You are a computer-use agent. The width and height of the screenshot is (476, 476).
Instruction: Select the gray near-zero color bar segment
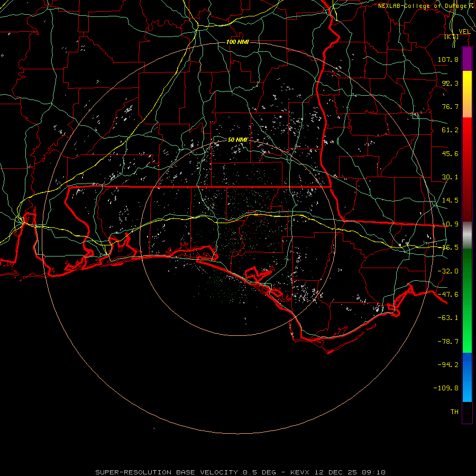pos(467,235)
